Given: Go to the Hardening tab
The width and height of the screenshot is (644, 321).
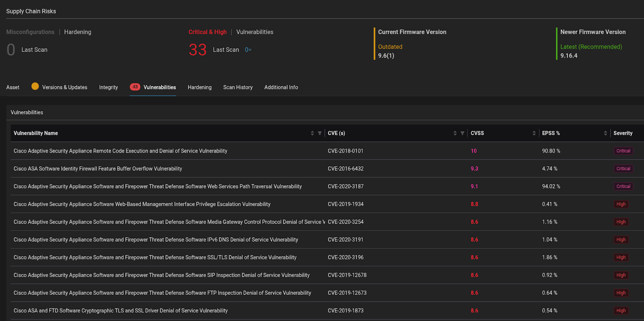Looking at the screenshot, I should [200, 87].
